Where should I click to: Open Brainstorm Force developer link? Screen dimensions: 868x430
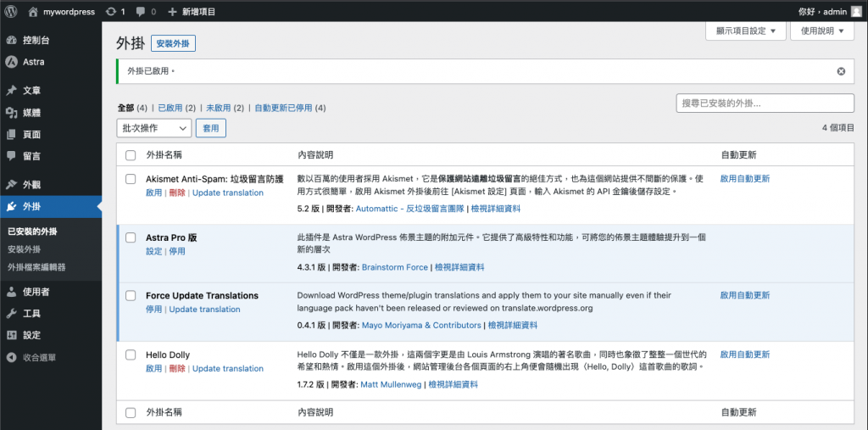point(395,267)
